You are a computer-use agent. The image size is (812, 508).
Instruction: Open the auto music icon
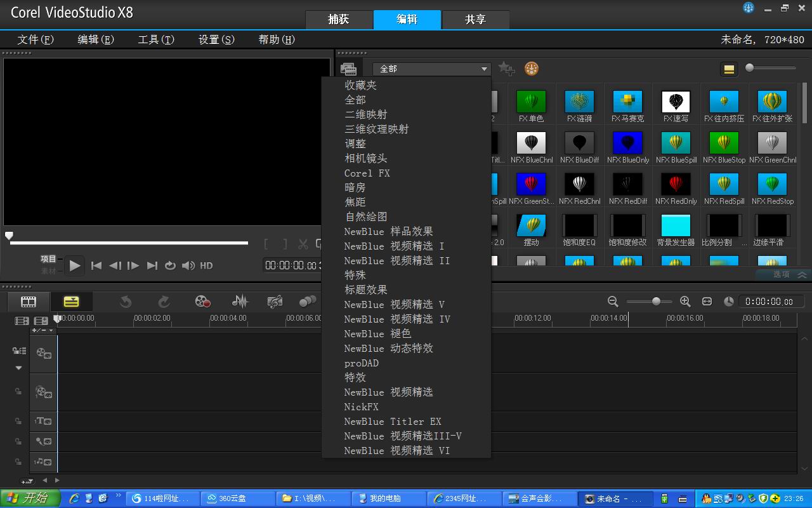click(x=275, y=302)
